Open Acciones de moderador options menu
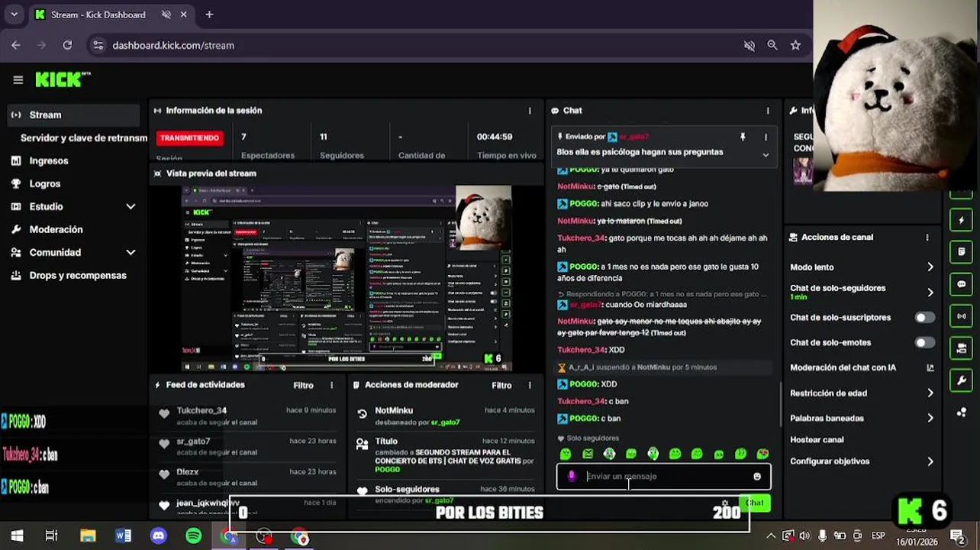The height and width of the screenshot is (550, 980). click(x=530, y=385)
